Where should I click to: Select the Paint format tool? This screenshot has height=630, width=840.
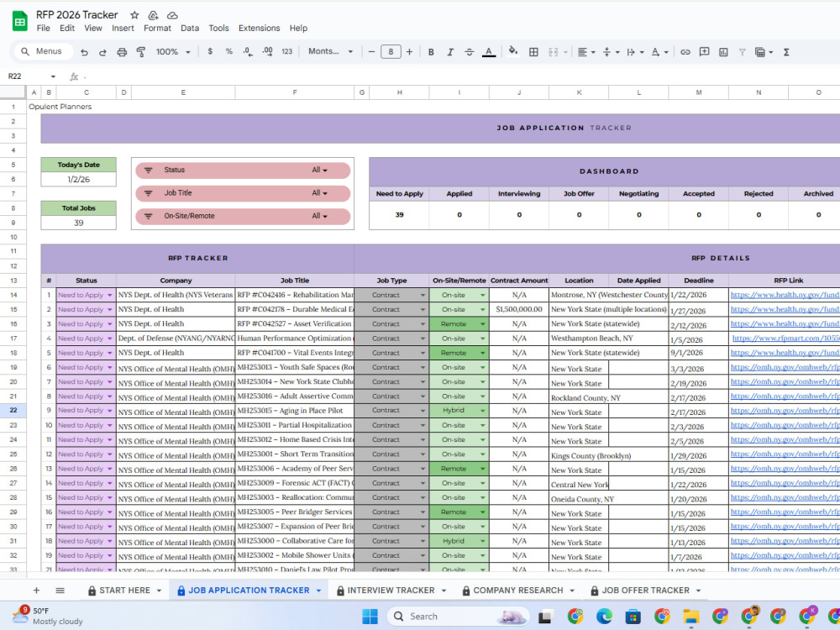tap(141, 52)
